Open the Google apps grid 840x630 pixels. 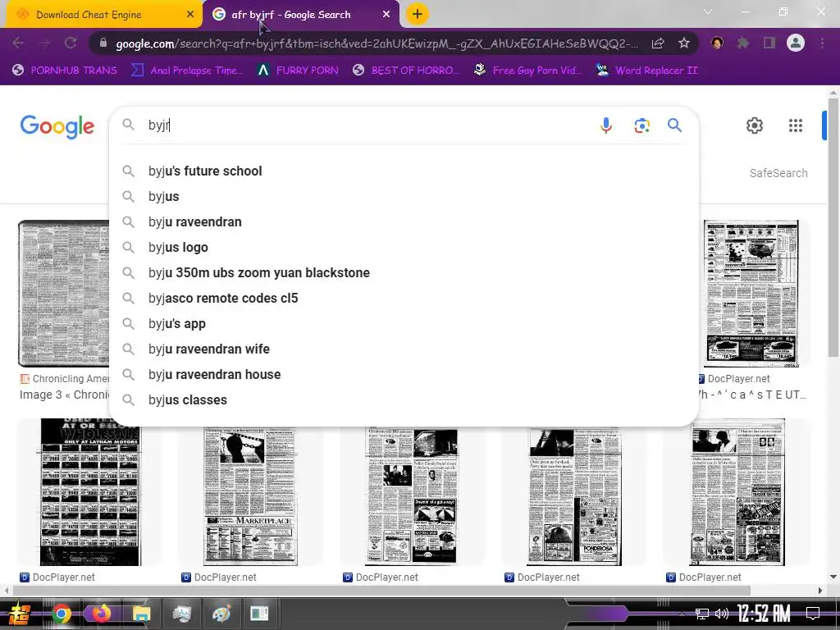796,126
